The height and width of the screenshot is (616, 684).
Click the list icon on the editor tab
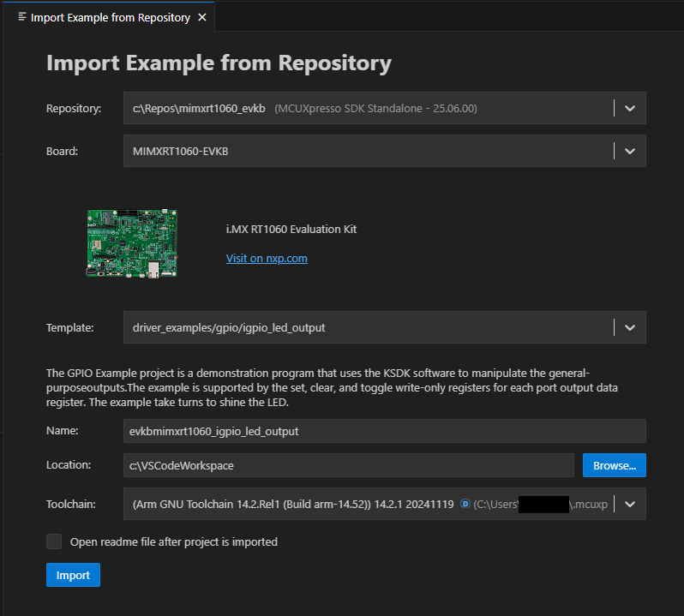coord(22,17)
